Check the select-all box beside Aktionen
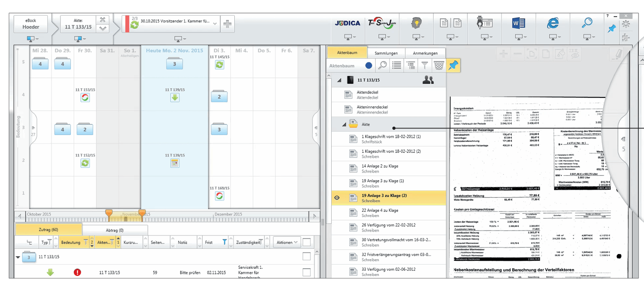Screen dimensions: 644x288 click(307, 242)
